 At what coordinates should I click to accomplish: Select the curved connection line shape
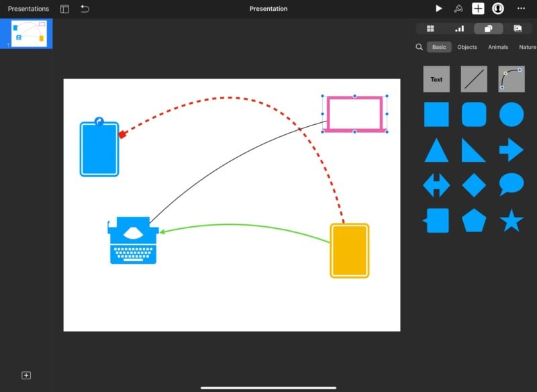click(x=511, y=79)
